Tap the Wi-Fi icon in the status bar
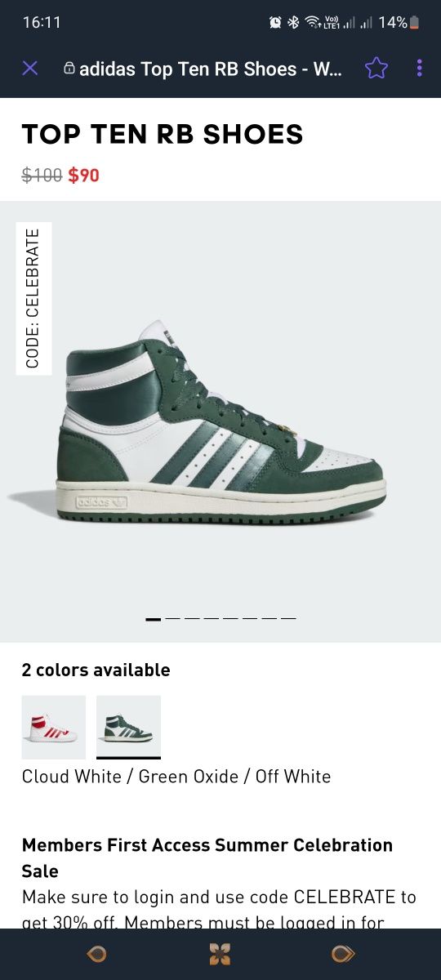This screenshot has width=441, height=980. [x=313, y=22]
